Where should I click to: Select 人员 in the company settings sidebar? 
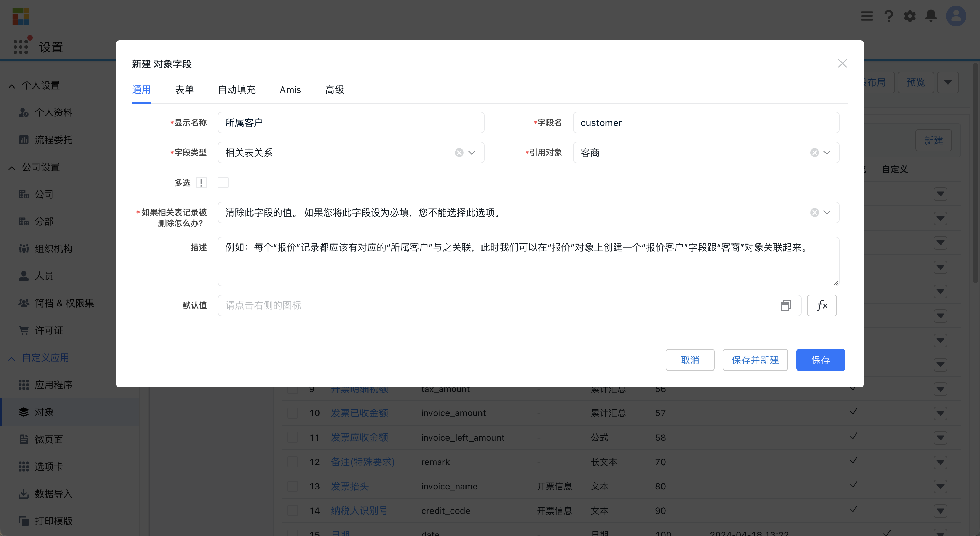(44, 275)
